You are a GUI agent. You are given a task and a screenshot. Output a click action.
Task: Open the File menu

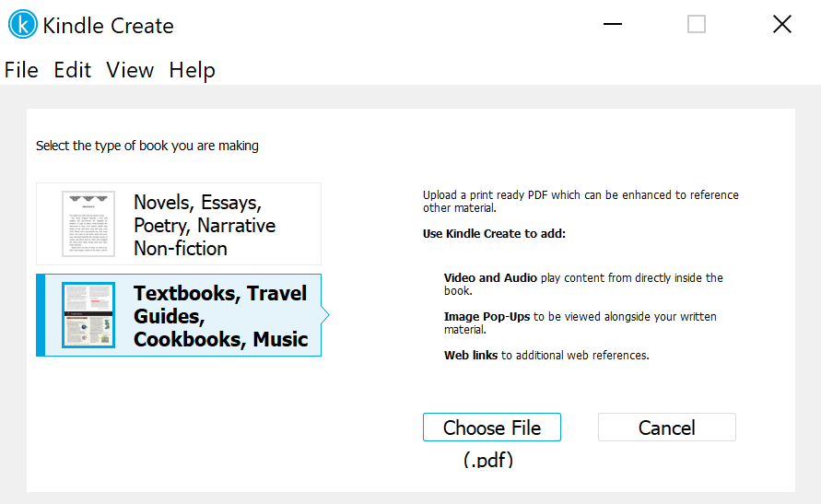[x=21, y=70]
